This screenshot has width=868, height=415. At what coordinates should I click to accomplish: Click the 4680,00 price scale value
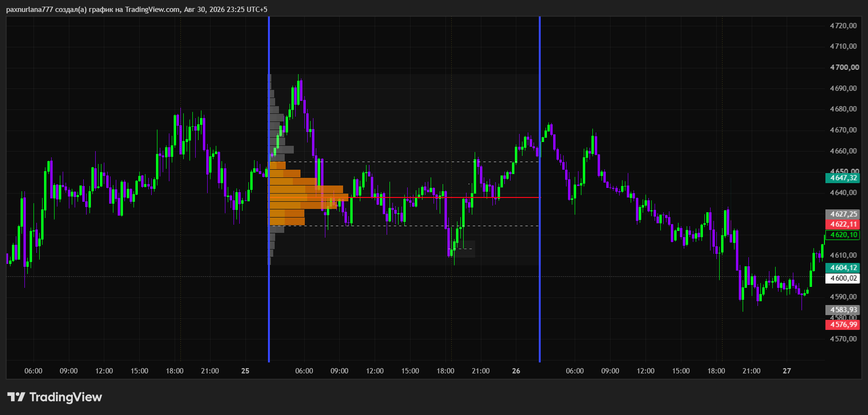(843, 109)
